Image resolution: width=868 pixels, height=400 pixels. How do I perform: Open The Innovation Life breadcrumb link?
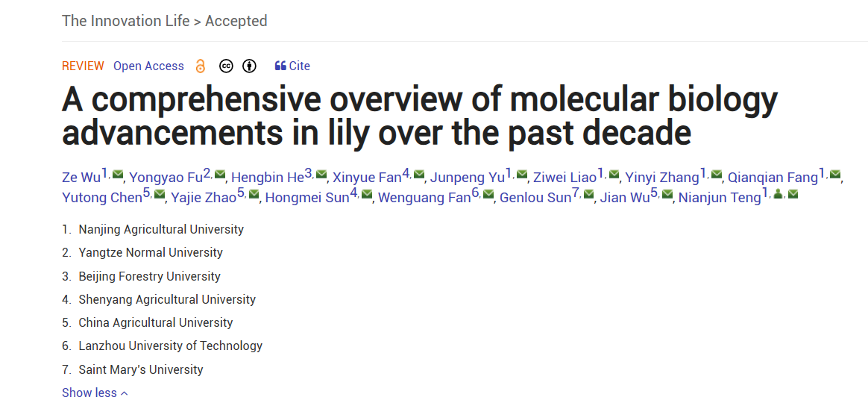pos(125,21)
